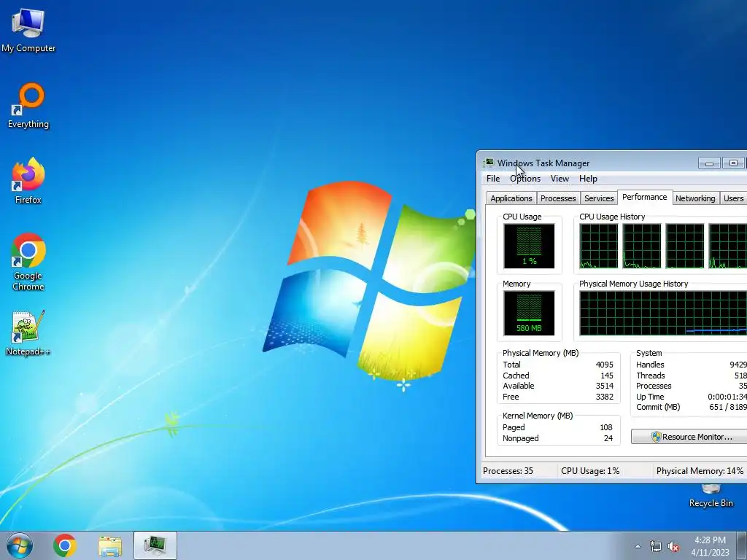Select Task Manager taskbar button
This screenshot has height=560, width=747.
pyautogui.click(x=155, y=545)
